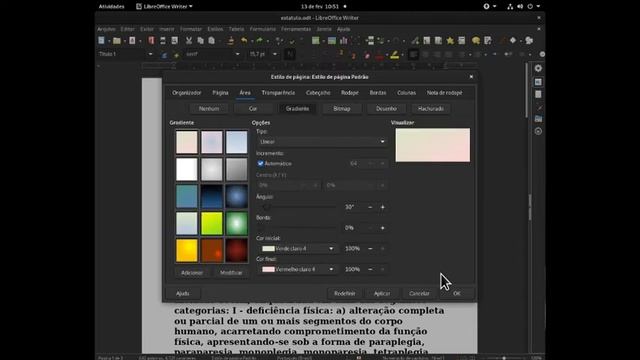Viewport: 640px width, 360px height.
Task: Click the Insert image icon
Action: point(332,40)
